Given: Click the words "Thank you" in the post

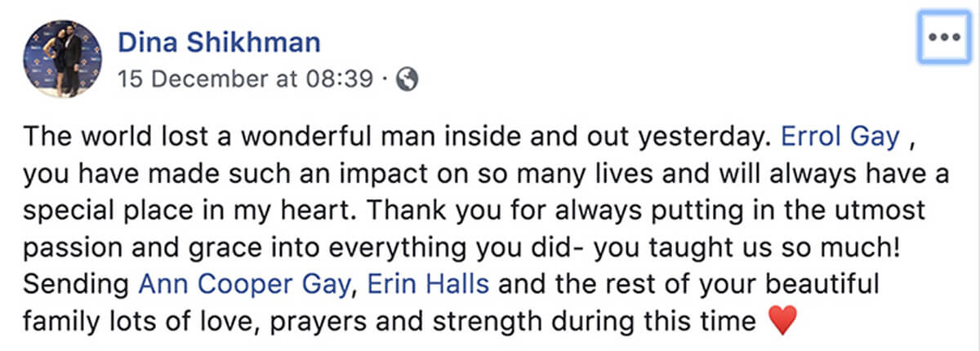Looking at the screenshot, I should 407,211.
